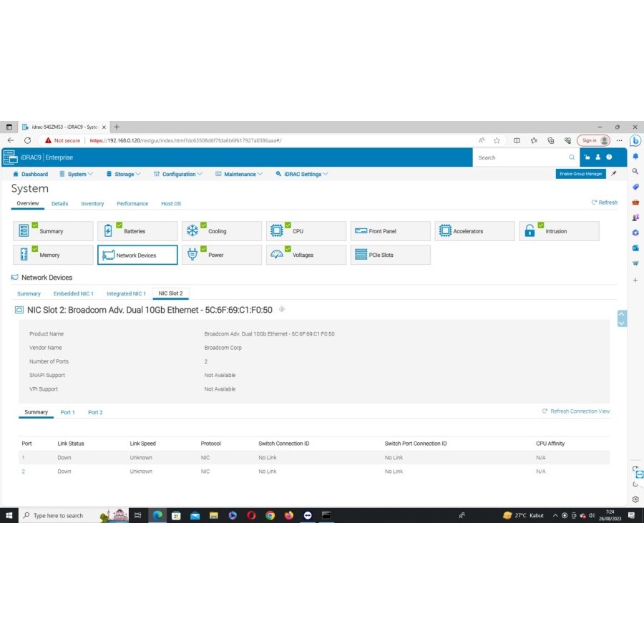The width and height of the screenshot is (644, 644).
Task: Open the Summary hardware tile
Action: [x=53, y=231]
